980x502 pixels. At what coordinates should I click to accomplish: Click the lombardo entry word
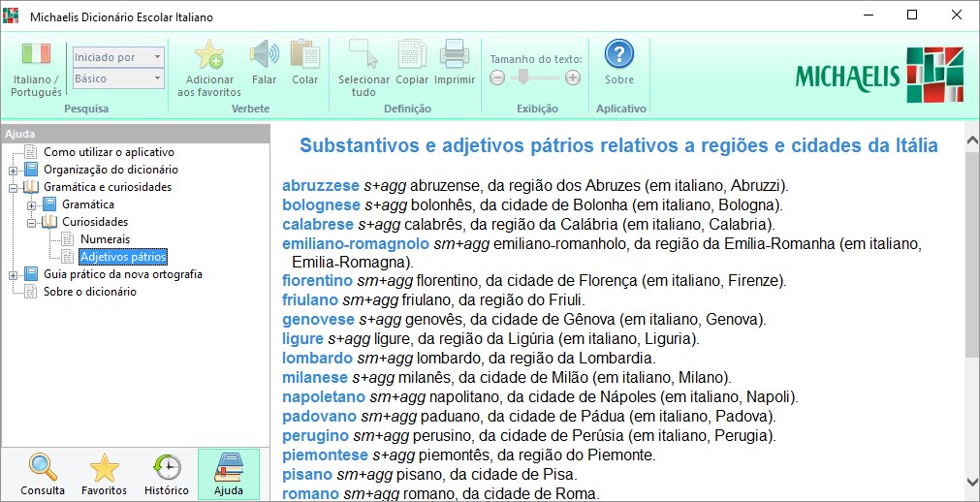[x=318, y=359]
